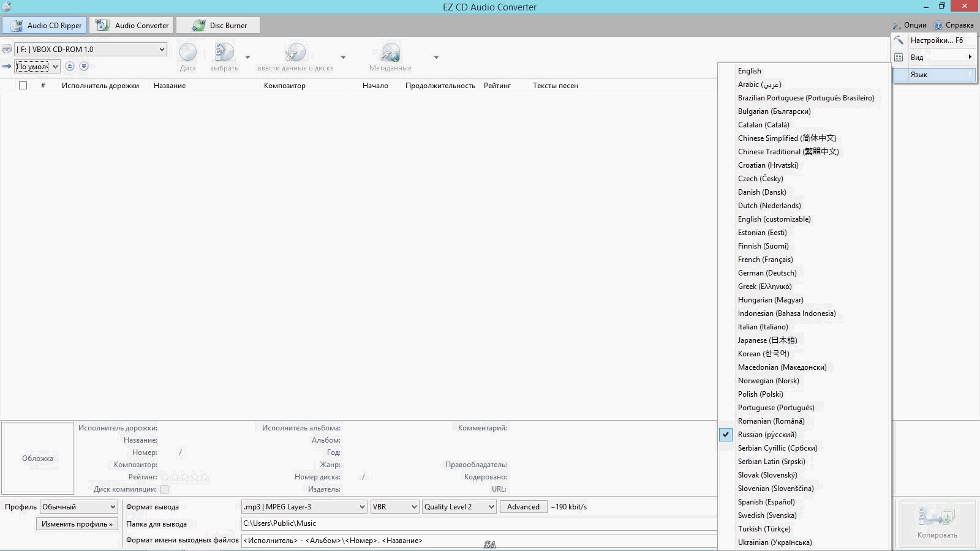Screen dimensions: 980x551
Task: Select Bulgarian language
Action: pos(804,111)
